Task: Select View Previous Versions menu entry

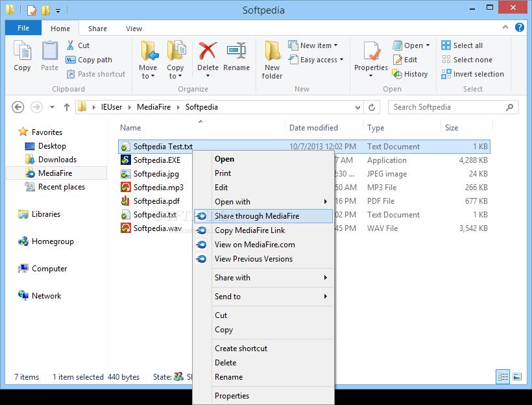Action: tap(263, 259)
